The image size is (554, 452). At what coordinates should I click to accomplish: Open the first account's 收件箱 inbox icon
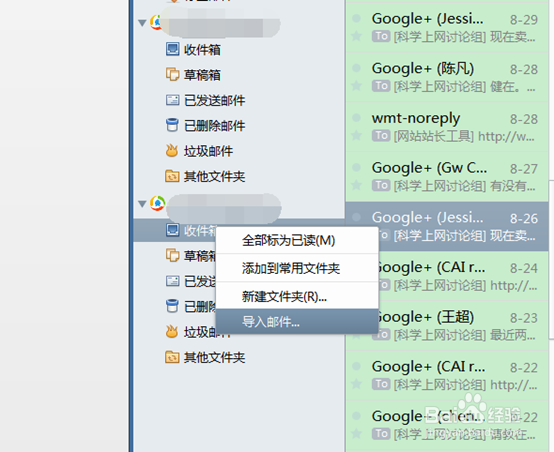click(x=172, y=49)
